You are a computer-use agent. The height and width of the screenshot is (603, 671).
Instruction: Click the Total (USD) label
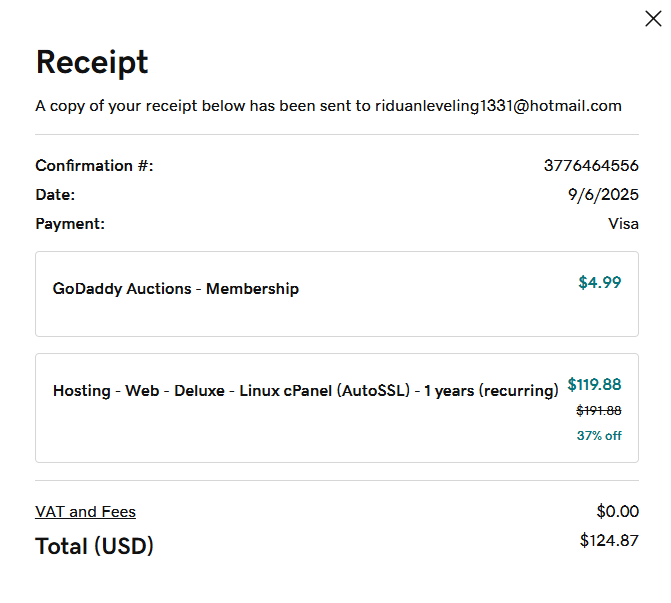pyautogui.click(x=95, y=547)
